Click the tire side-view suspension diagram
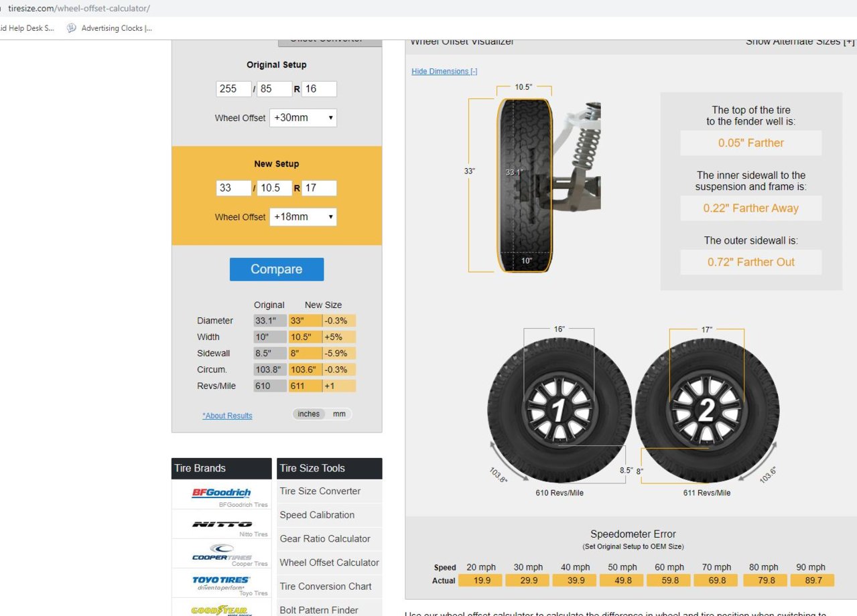Image resolution: width=857 pixels, height=616 pixels. click(549, 187)
